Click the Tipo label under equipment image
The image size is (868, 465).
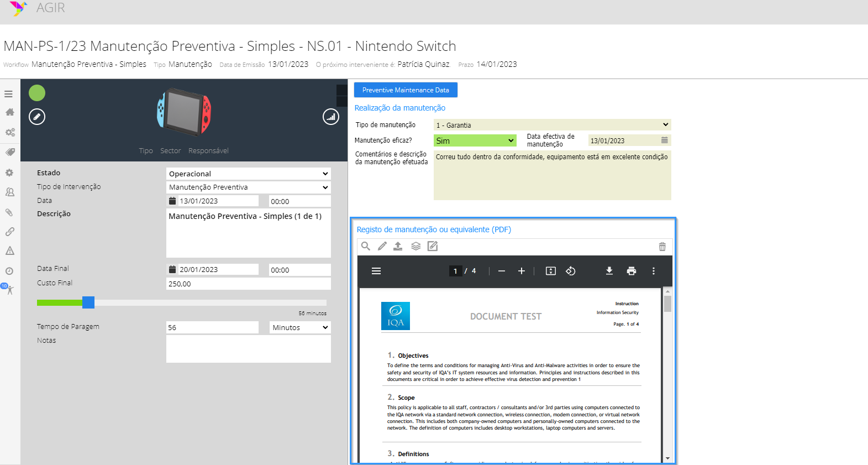pos(146,151)
